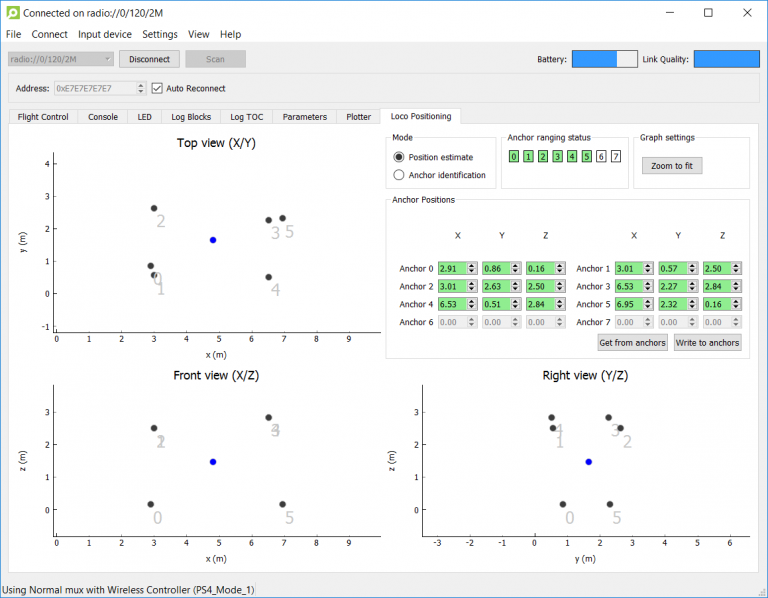Click the Write to anchors button
Viewport: 768px width, 598px height.
(707, 343)
